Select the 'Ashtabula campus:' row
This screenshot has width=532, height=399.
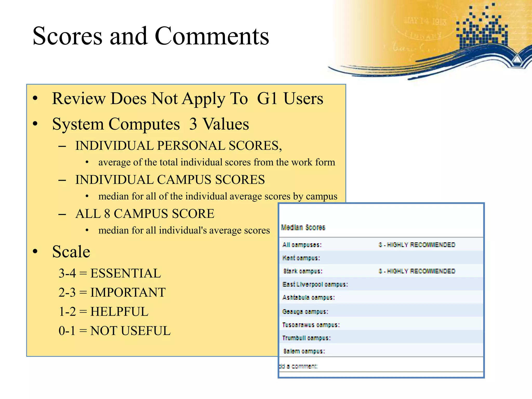tap(381, 297)
